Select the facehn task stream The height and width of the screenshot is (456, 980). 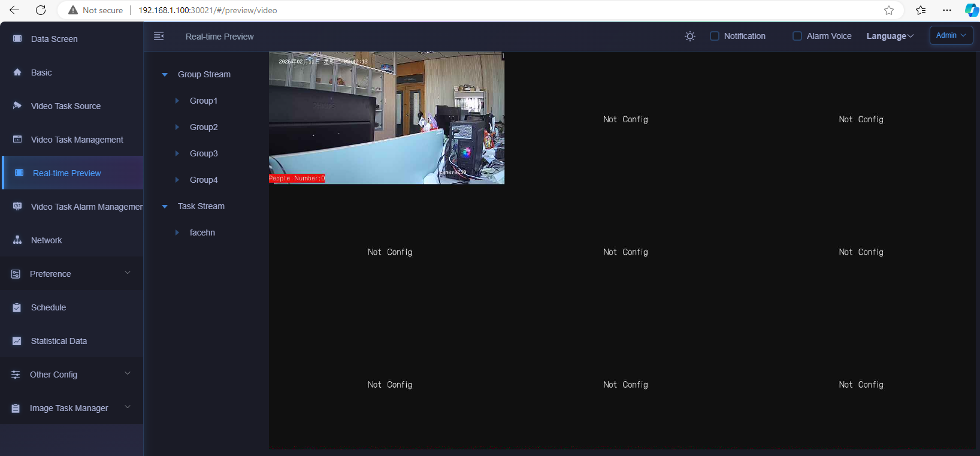(202, 232)
